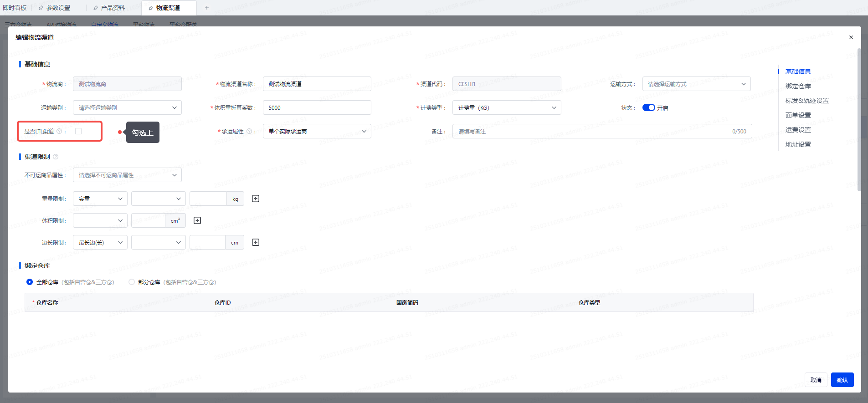Add another 体积限制 row with plus icon

(197, 220)
